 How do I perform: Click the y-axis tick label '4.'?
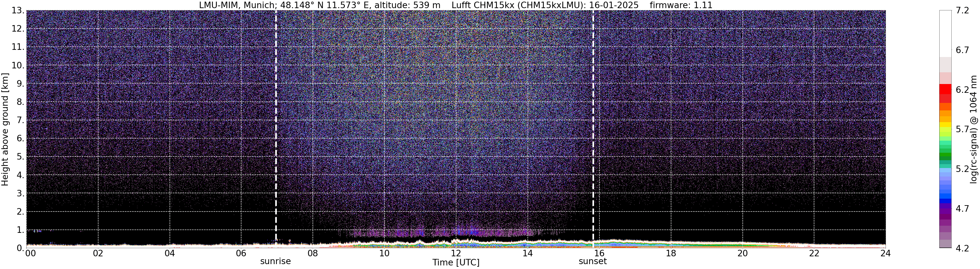point(21,175)
